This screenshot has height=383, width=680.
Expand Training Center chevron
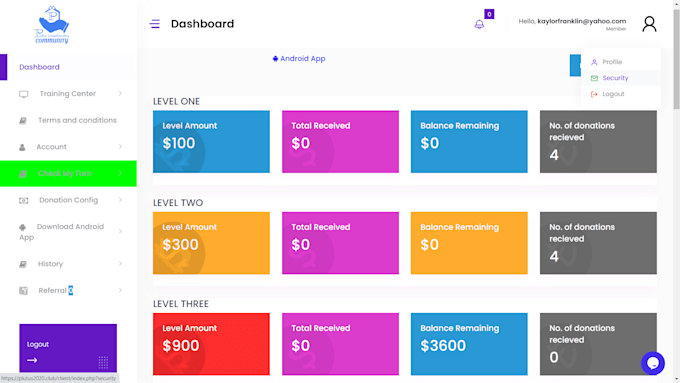120,94
